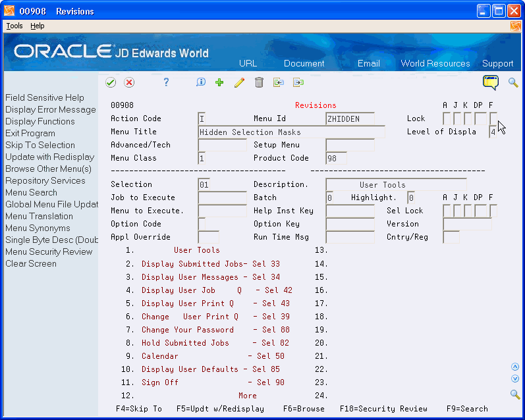Click the bottom-right magnifier icon
The image size is (525, 420).
[x=515, y=394]
